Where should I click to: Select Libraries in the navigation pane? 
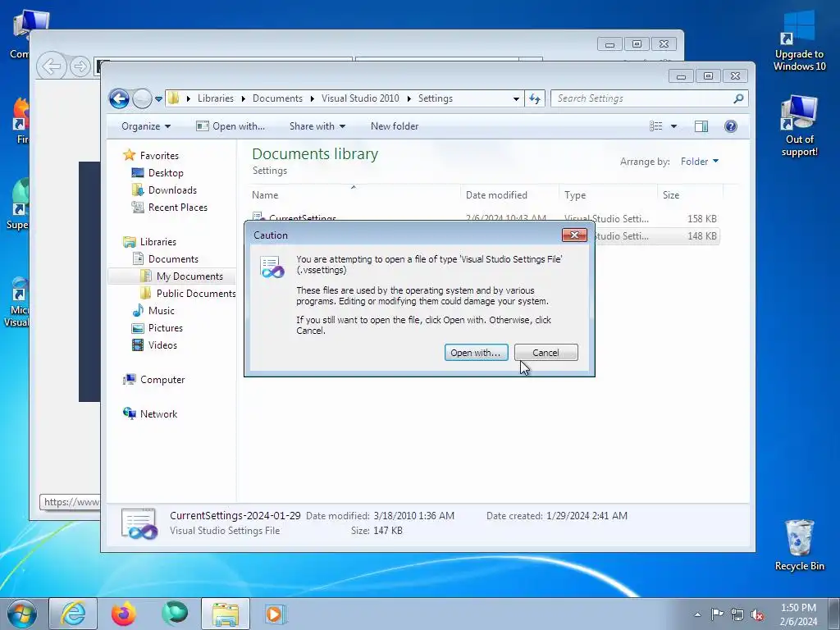(158, 242)
